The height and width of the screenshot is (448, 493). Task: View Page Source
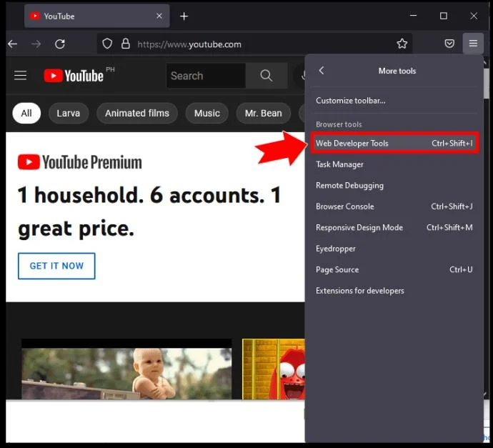click(394, 269)
